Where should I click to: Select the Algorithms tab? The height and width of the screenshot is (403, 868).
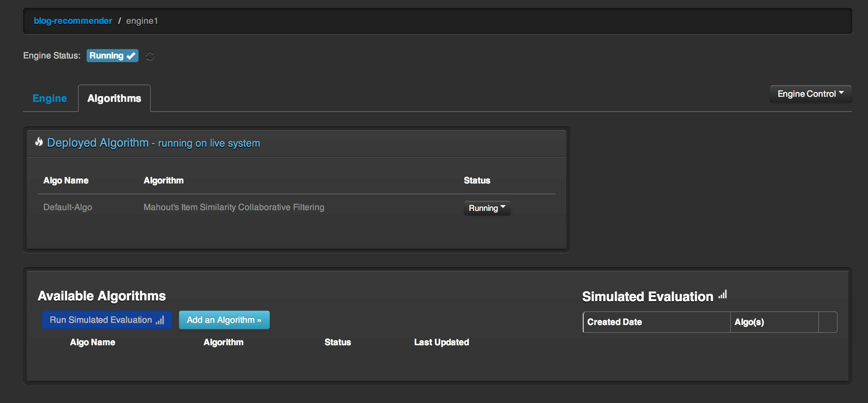114,98
